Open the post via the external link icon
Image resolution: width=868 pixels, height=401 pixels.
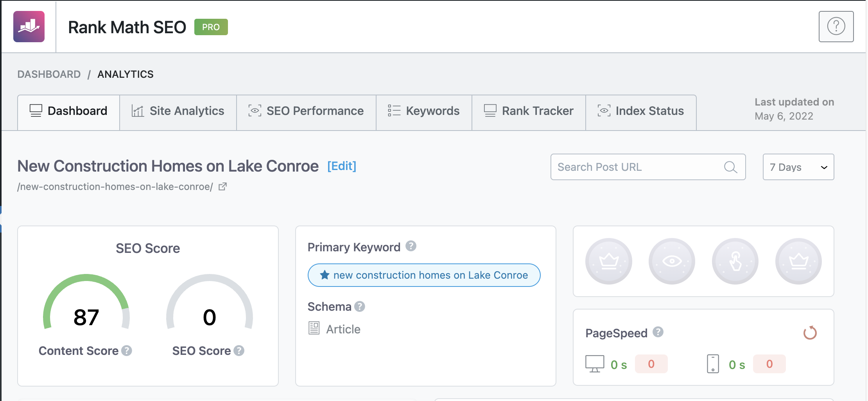tap(222, 186)
